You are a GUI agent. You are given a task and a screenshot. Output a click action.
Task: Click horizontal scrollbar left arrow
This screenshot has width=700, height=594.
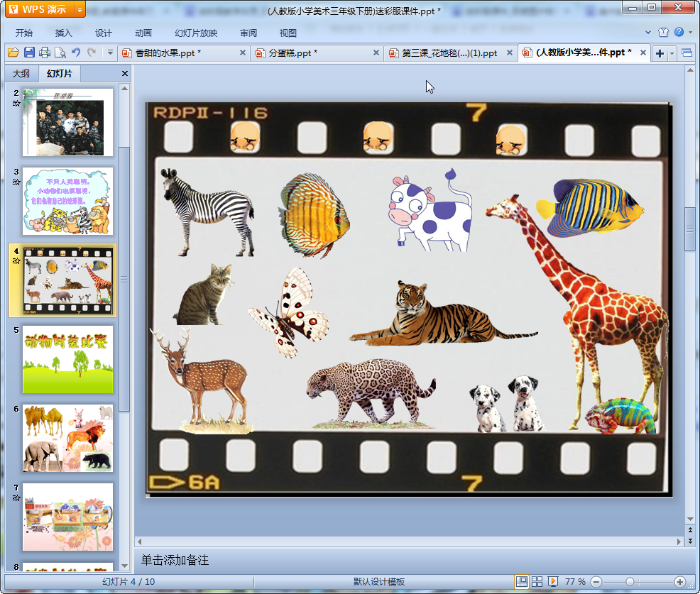coord(139,541)
